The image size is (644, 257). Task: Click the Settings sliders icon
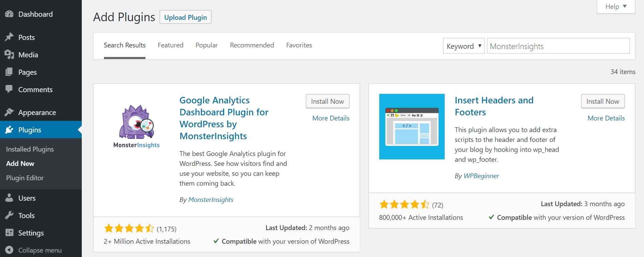(9, 233)
